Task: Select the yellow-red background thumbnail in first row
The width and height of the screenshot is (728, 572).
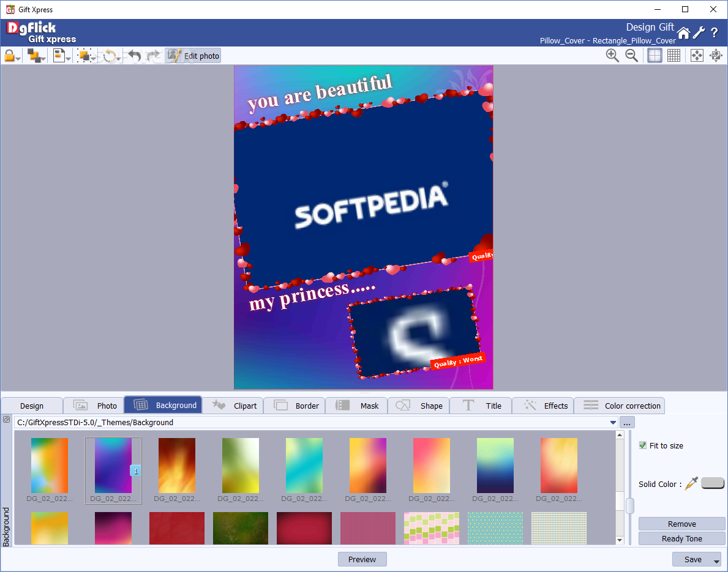Action: (558, 466)
